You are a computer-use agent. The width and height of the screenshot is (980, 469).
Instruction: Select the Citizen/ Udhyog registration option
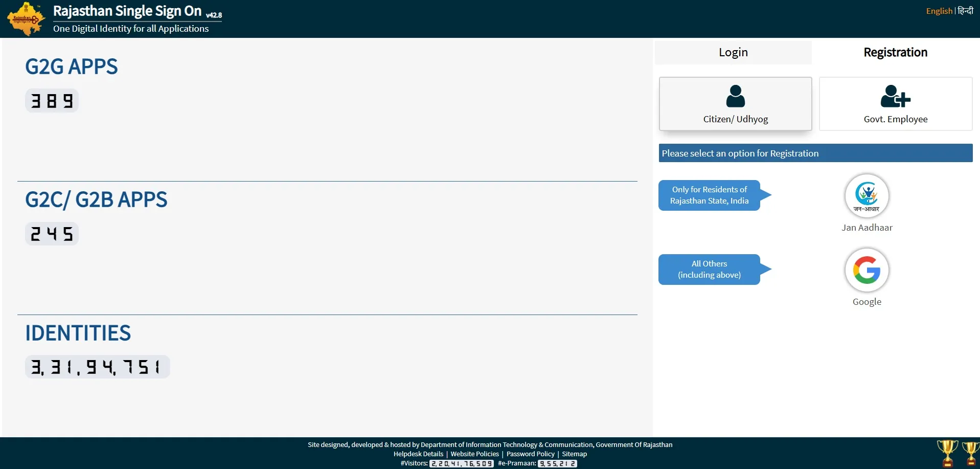pyautogui.click(x=735, y=104)
